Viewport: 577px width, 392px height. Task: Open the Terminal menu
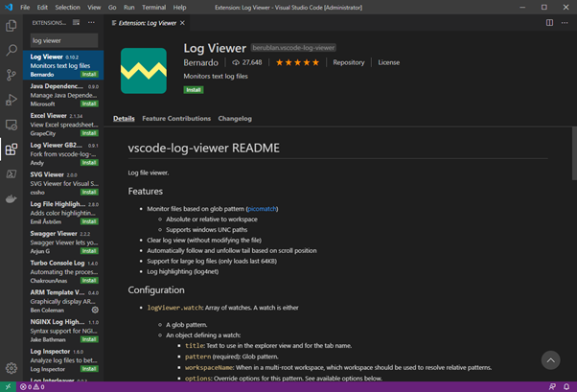pos(152,7)
